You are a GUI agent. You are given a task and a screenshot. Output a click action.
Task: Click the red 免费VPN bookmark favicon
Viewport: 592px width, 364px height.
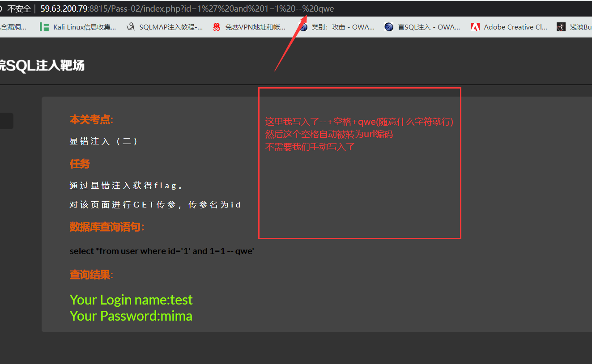[x=217, y=27]
